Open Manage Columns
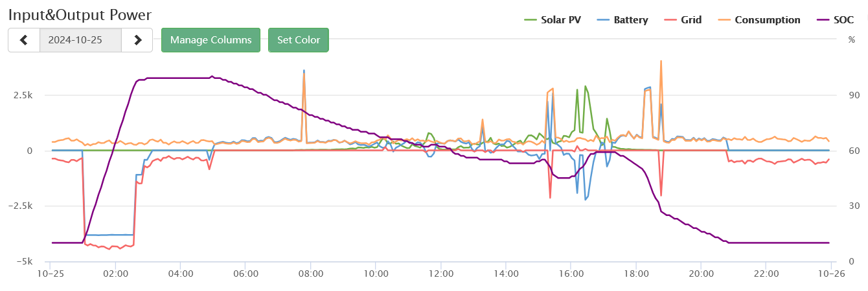The width and height of the screenshot is (868, 291). click(x=211, y=40)
